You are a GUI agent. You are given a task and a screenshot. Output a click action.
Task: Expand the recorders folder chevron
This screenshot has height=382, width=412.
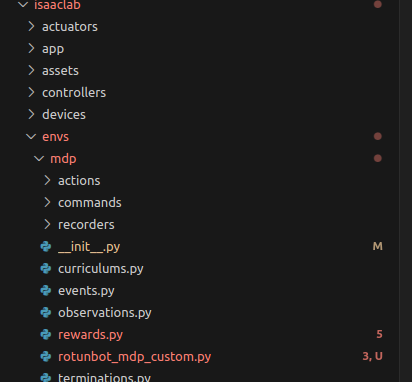point(47,224)
